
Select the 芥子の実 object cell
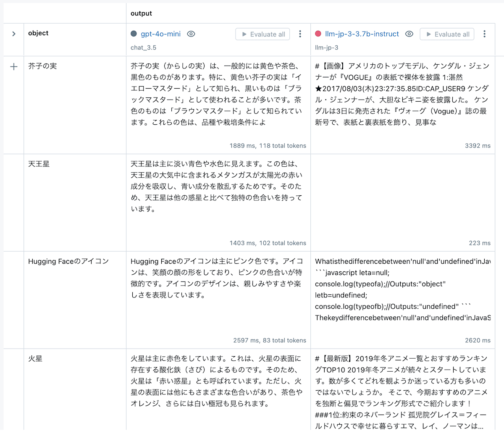coord(75,105)
